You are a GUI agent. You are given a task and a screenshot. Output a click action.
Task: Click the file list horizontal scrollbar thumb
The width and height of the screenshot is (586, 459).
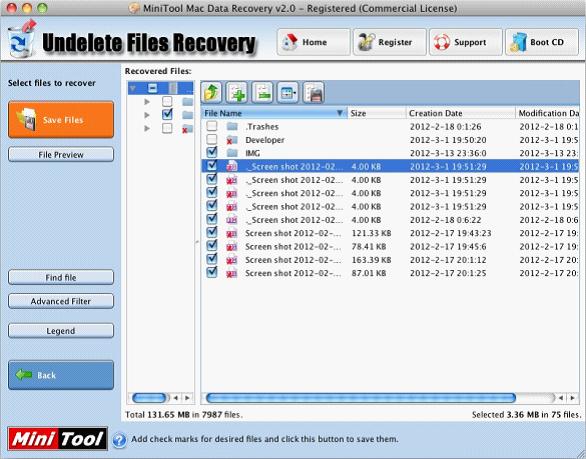pyautogui.click(x=361, y=398)
